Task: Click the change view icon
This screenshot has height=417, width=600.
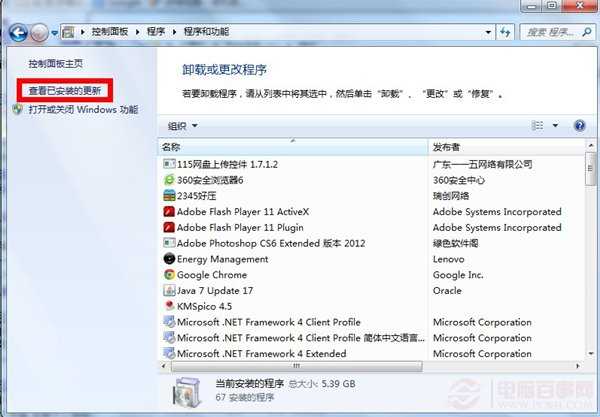Action: click(537, 125)
